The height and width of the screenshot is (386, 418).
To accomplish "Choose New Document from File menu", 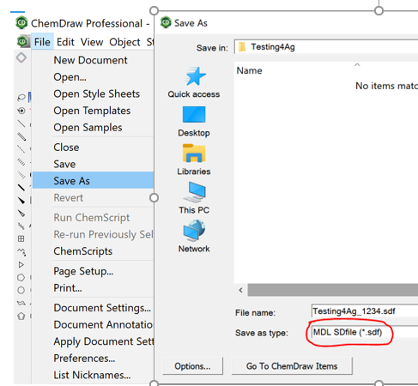I will click(93, 60).
